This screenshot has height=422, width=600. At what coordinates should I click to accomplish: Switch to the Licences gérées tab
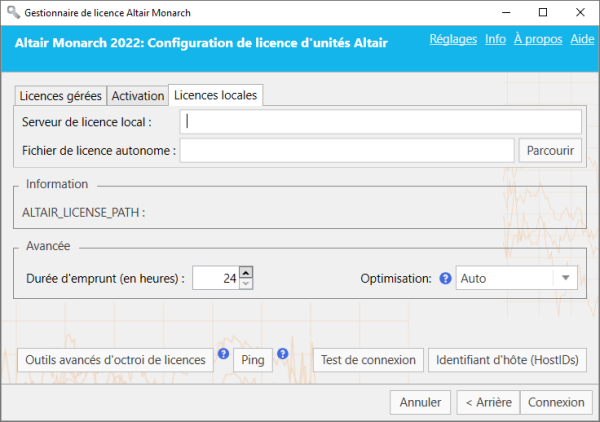(x=60, y=96)
